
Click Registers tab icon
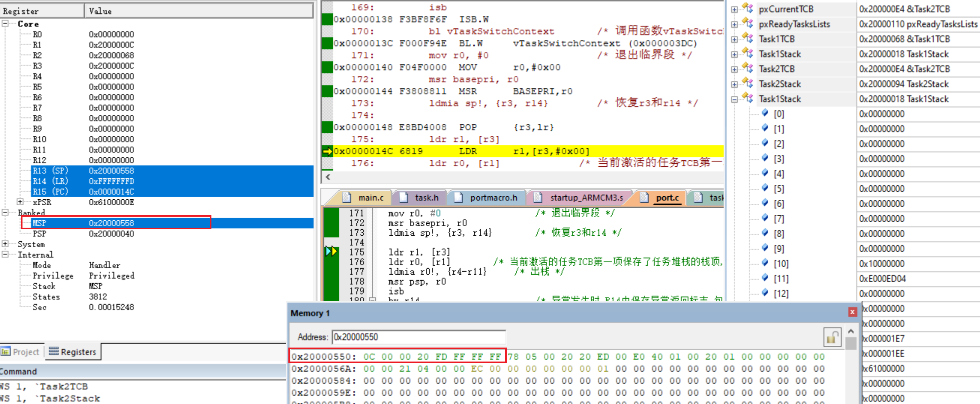coord(53,352)
